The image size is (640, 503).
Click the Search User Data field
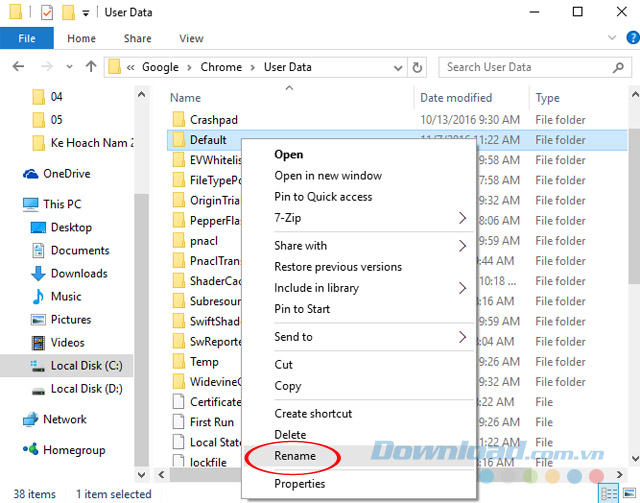coord(535,67)
